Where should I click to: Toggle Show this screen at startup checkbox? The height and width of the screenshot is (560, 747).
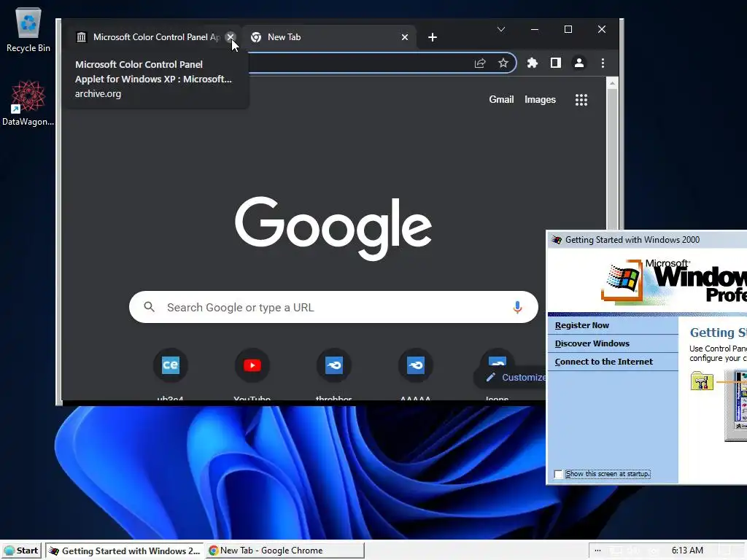[x=558, y=474]
